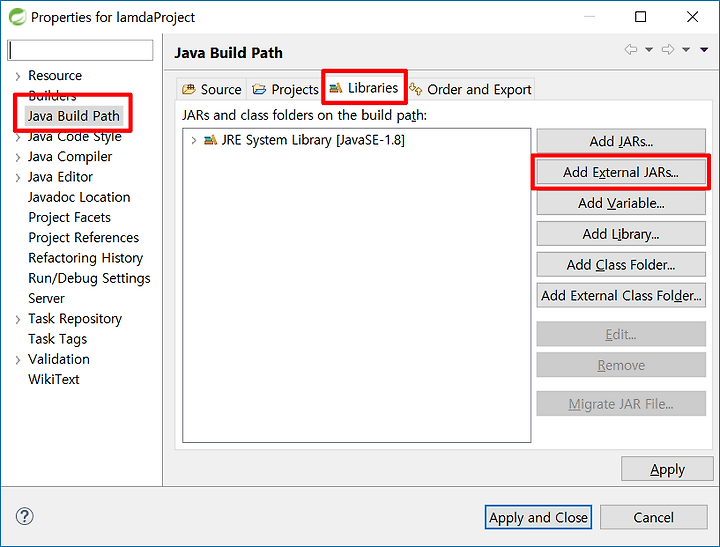Select Run/Debug Settings entry
Screen dimensions: 720x547
tap(89, 278)
